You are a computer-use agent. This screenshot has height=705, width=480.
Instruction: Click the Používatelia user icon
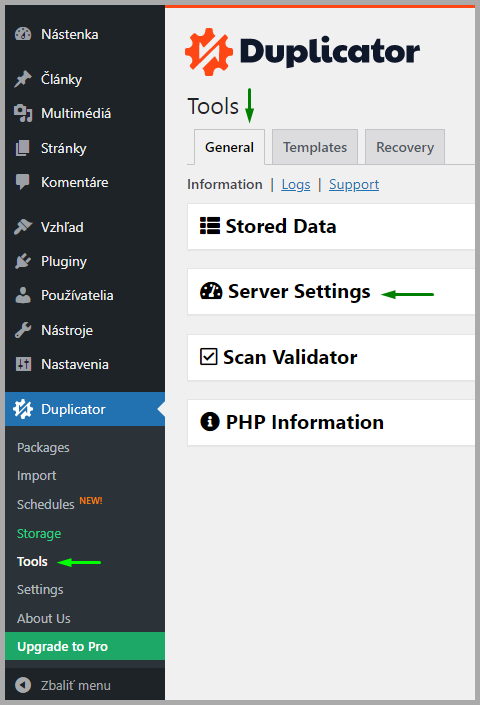click(x=23, y=295)
